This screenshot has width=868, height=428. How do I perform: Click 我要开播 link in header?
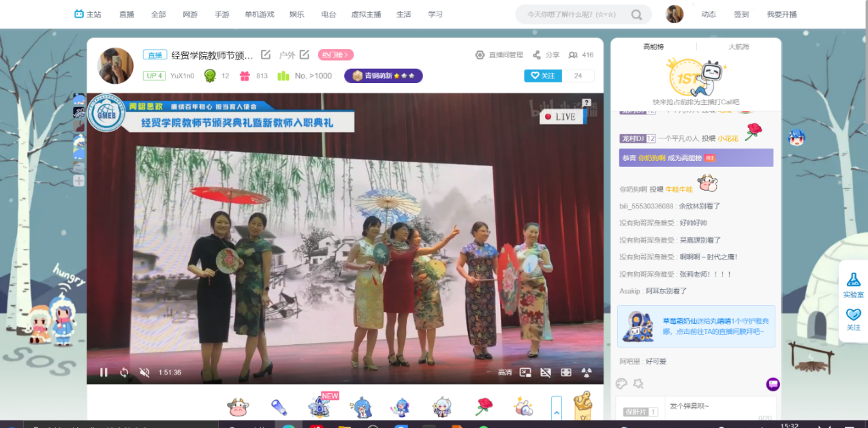781,14
